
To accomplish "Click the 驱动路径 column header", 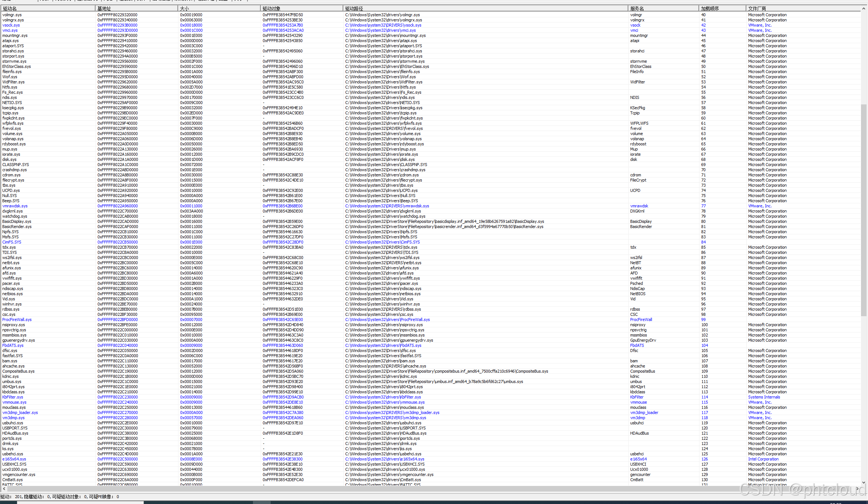I will [x=354, y=8].
